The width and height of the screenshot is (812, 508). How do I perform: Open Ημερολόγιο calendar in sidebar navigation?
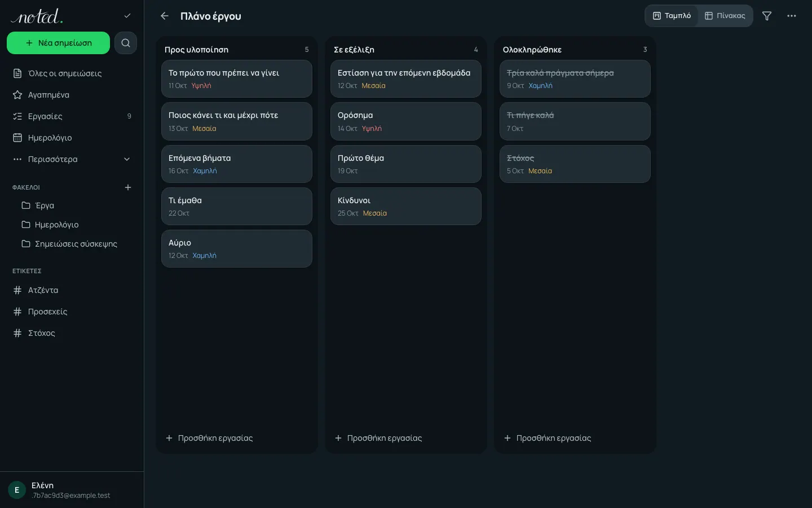tap(72, 138)
